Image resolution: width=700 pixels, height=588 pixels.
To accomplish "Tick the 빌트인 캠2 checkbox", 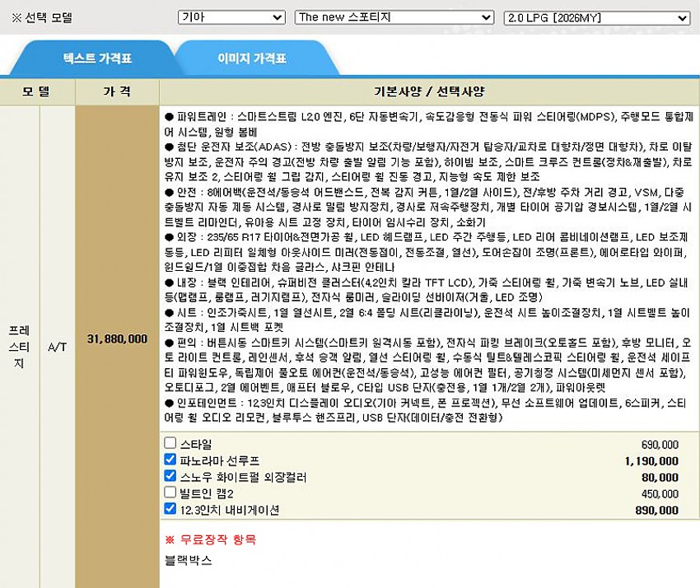I will pyautogui.click(x=170, y=493).
